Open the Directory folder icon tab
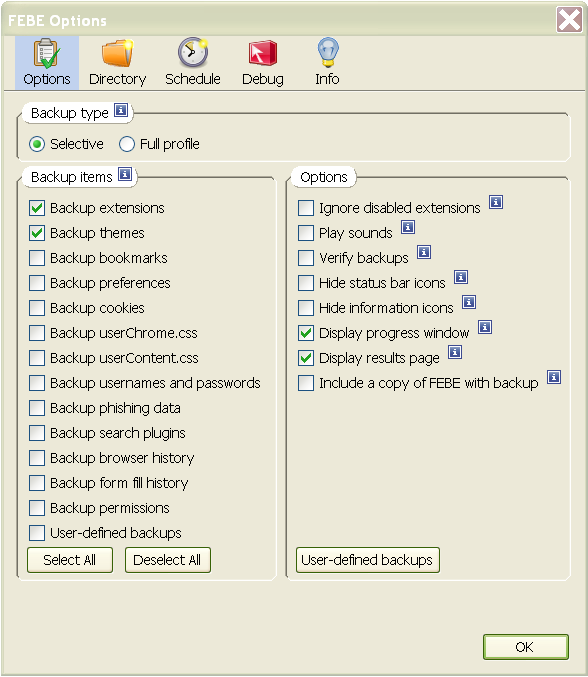Viewport: 588px width, 677px height. [x=117, y=63]
